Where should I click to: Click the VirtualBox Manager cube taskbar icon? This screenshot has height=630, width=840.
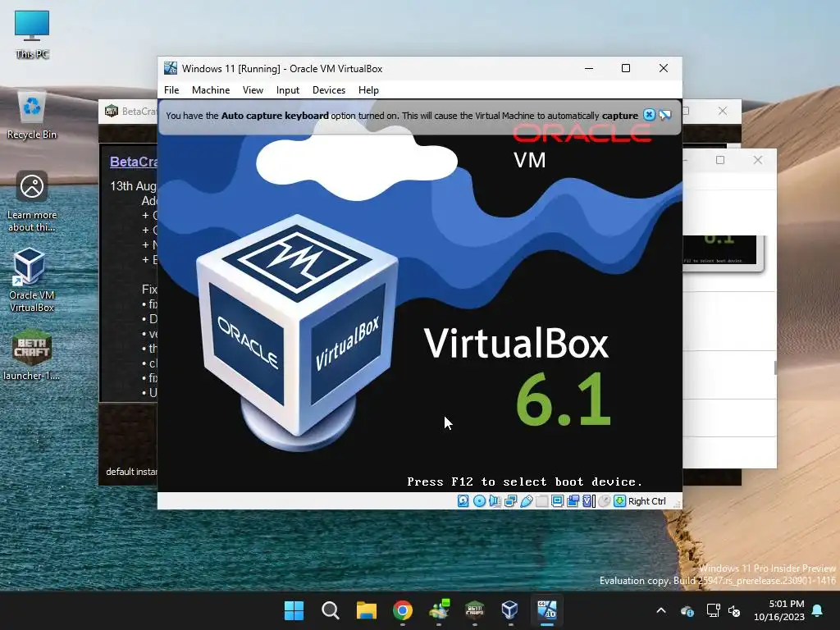pyautogui.click(x=510, y=610)
